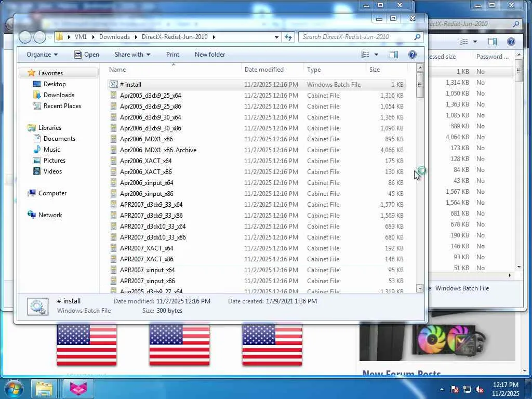Select Apr2006_xinput_x86 file
The image size is (532, 399).
click(x=147, y=193)
